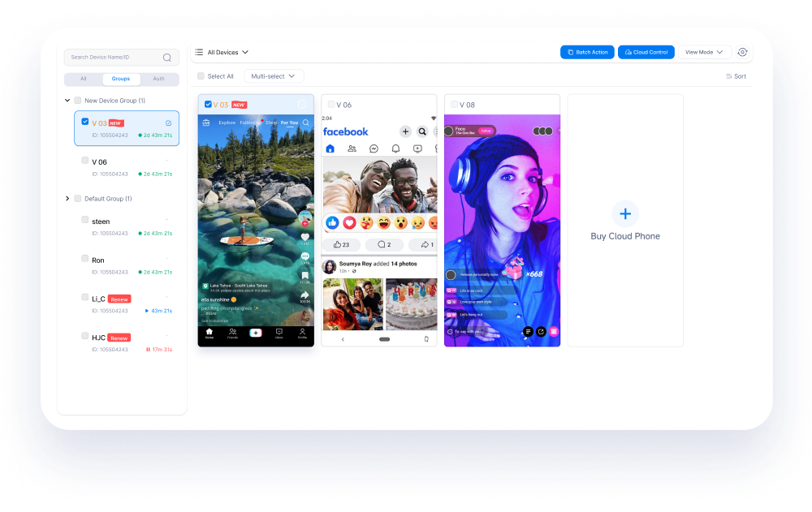Tap the TikTok heart like icon
Image resolution: width=812 pixels, height=512 pixels.
click(x=305, y=237)
